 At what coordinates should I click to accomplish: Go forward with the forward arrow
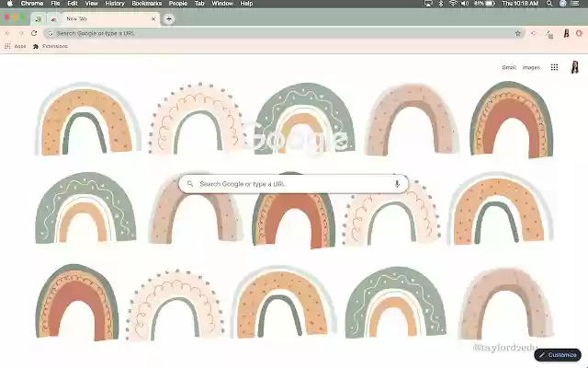pos(21,33)
